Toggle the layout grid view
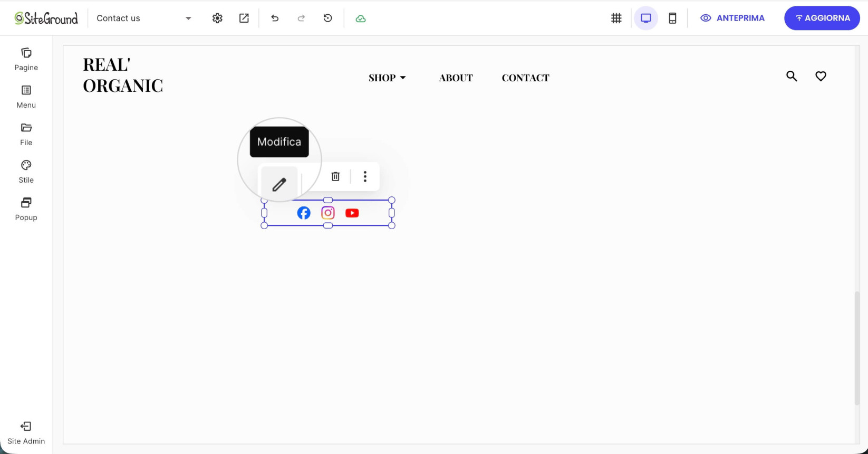This screenshot has width=868, height=454. point(616,18)
